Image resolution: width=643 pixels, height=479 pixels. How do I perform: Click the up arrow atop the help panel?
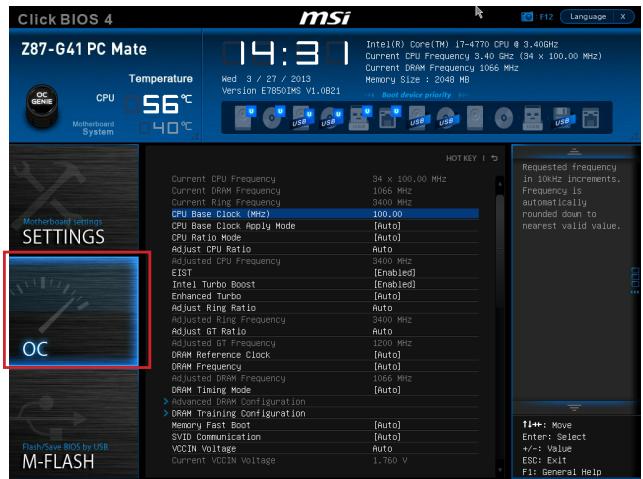point(574,152)
